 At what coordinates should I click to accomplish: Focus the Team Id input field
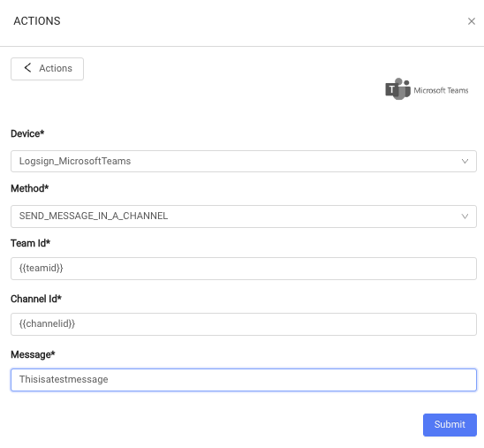pos(244,269)
